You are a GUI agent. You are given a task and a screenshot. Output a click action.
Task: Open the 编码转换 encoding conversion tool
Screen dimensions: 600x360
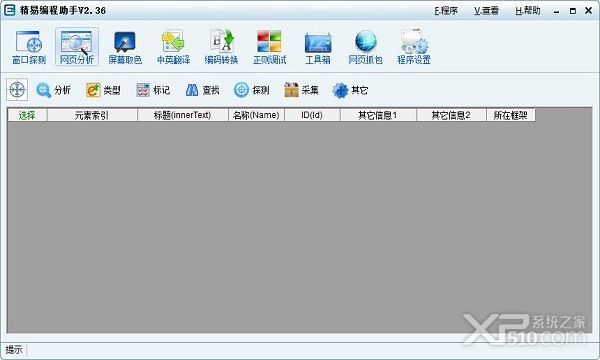point(221,47)
